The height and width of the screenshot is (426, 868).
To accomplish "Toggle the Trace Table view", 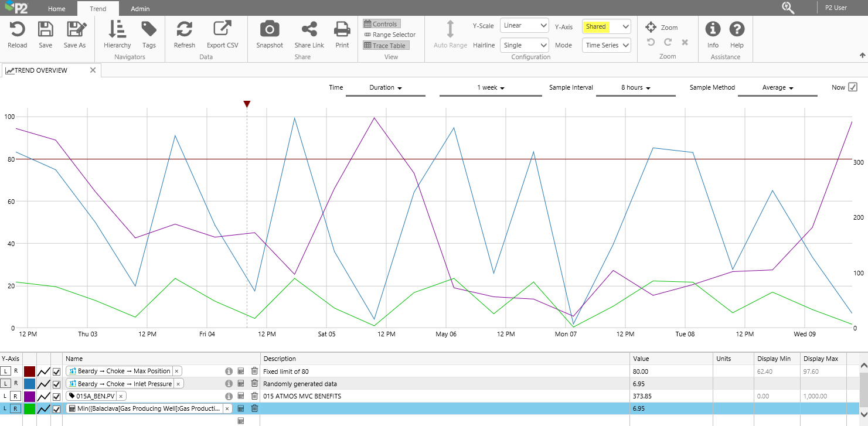I will tap(384, 46).
